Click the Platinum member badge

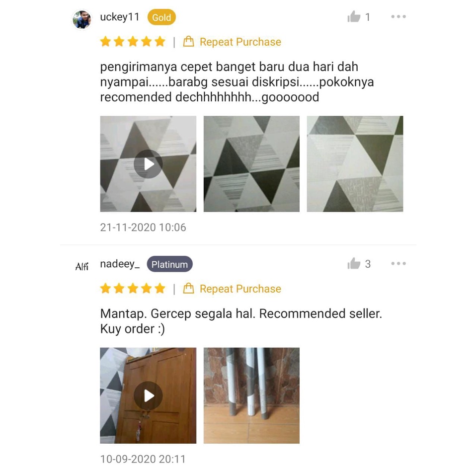(170, 264)
